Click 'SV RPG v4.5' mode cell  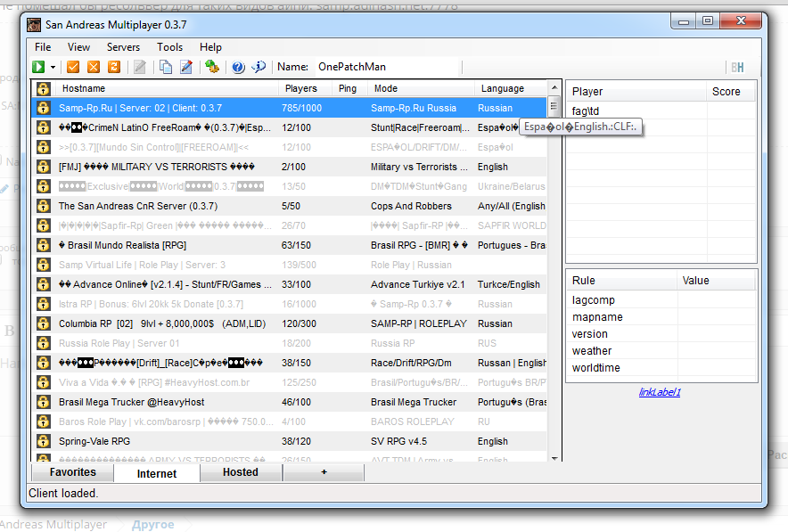tap(398, 441)
